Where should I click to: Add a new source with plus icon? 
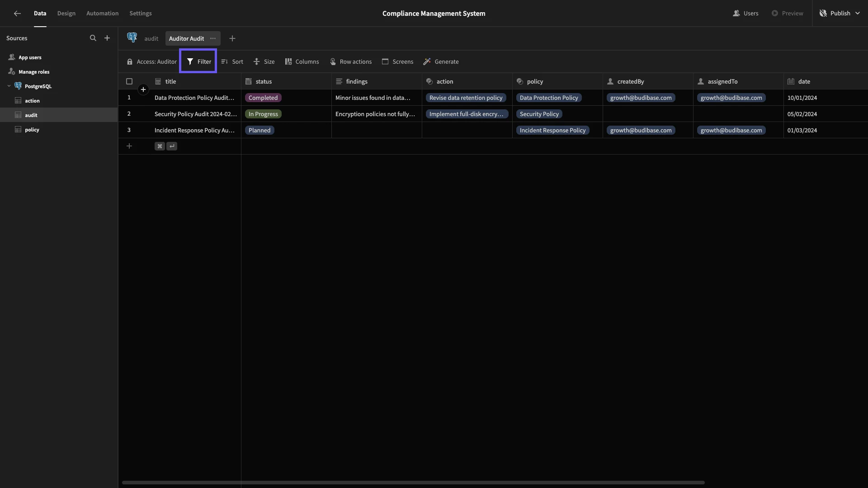pyautogui.click(x=107, y=38)
